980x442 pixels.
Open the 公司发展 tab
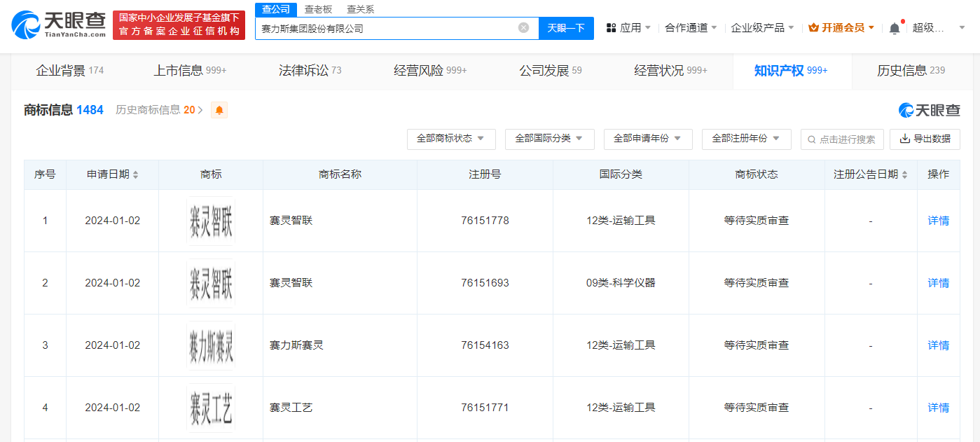point(551,71)
